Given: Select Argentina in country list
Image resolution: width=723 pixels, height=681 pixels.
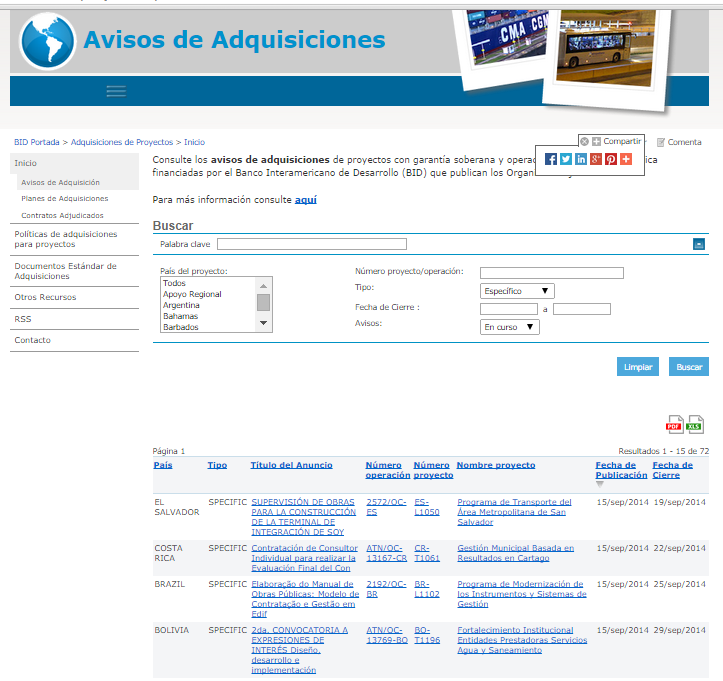Looking at the screenshot, I should [181, 305].
